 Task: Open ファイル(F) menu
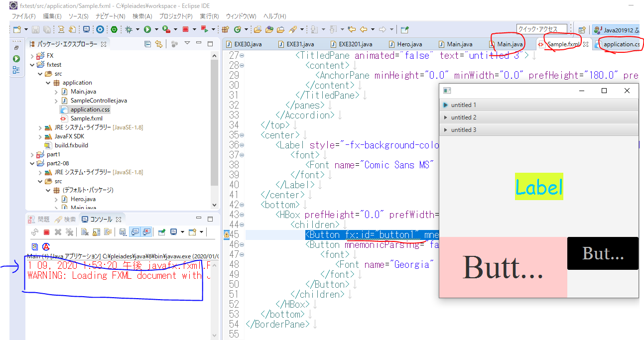(x=23, y=16)
